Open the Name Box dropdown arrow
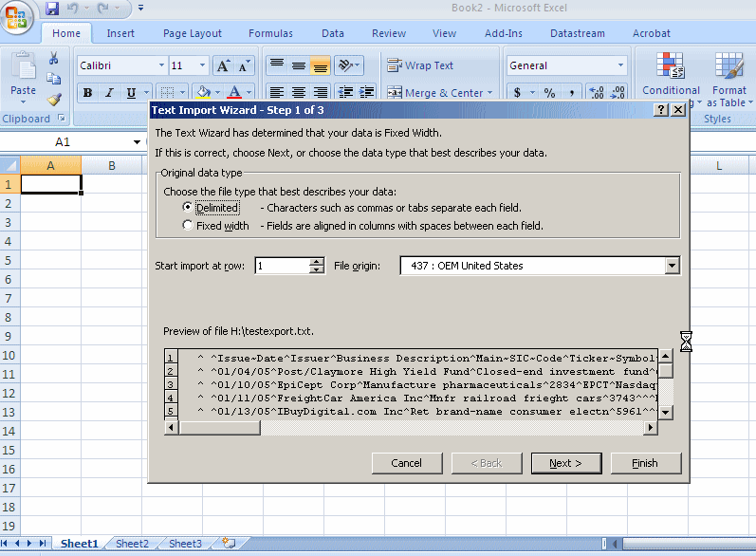The height and width of the screenshot is (556, 756). coord(137,141)
